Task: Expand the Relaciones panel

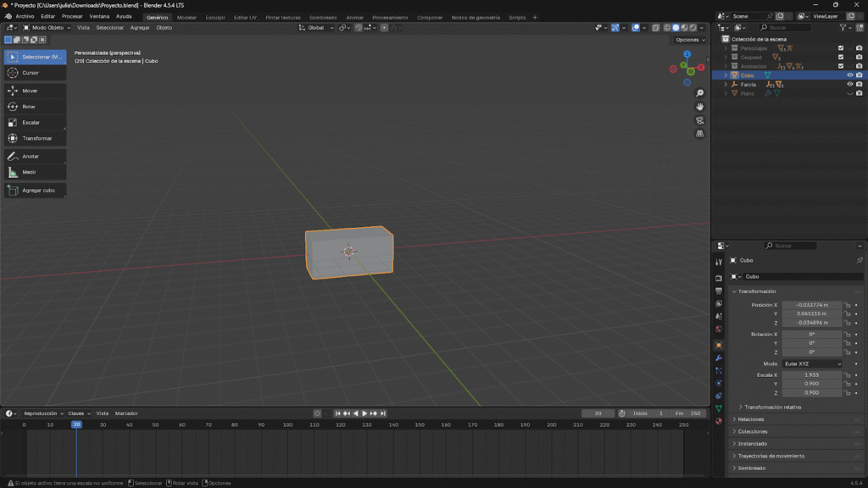Action: coord(751,419)
